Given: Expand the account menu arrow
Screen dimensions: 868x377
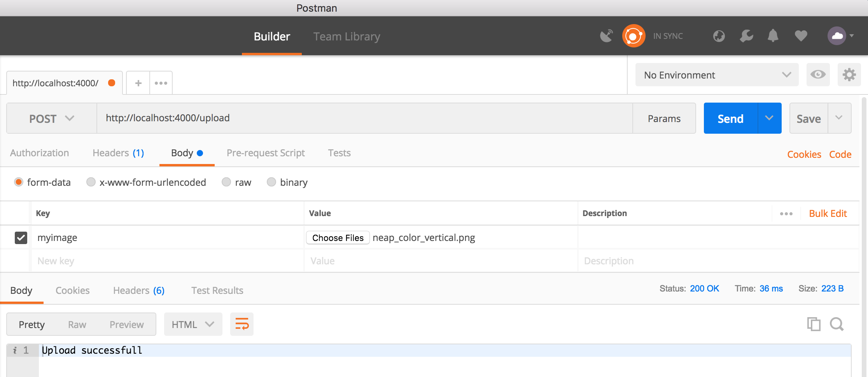Looking at the screenshot, I should point(852,36).
